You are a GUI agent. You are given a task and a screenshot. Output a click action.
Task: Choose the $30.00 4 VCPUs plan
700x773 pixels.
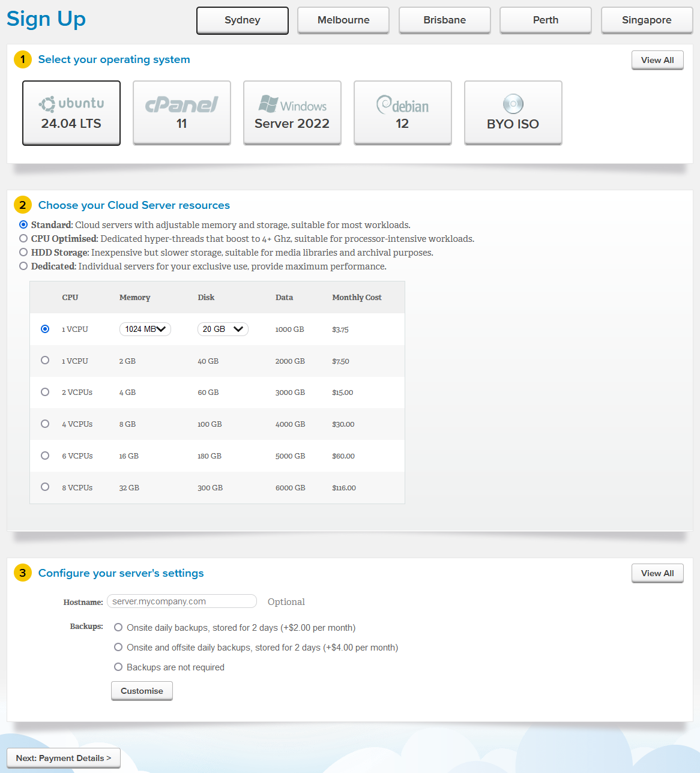click(x=45, y=424)
